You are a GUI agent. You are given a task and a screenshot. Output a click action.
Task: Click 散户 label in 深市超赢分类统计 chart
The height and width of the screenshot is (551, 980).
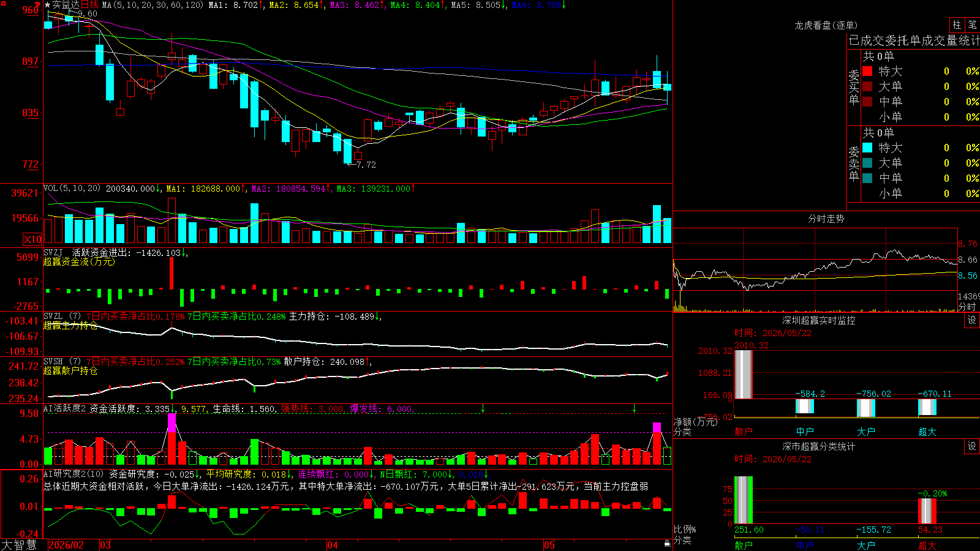point(744,545)
